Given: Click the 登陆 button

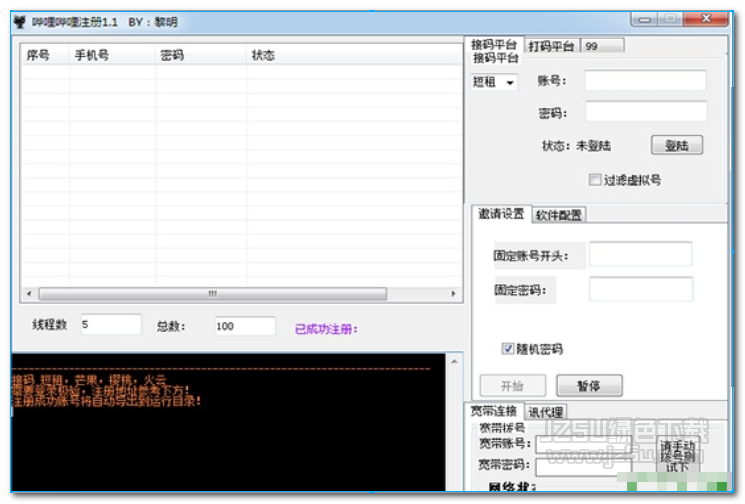Looking at the screenshot, I should pos(677,145).
